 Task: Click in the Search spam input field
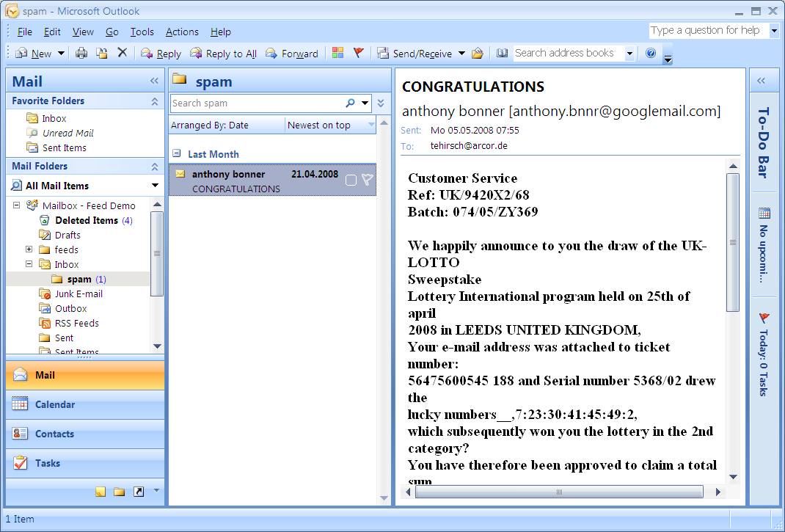pos(257,103)
